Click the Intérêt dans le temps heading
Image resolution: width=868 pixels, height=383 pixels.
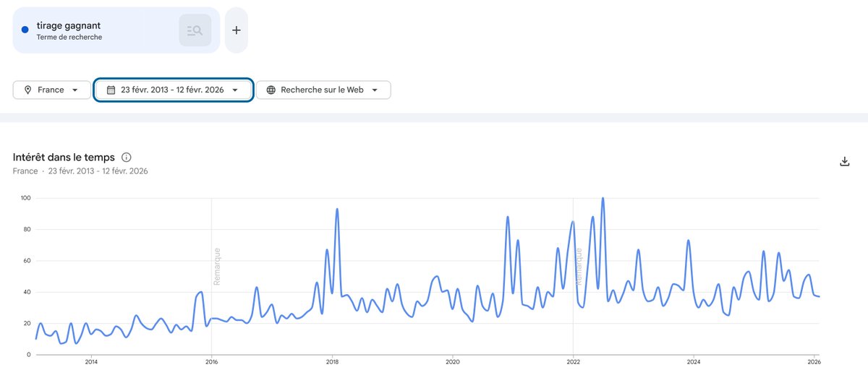pos(64,157)
